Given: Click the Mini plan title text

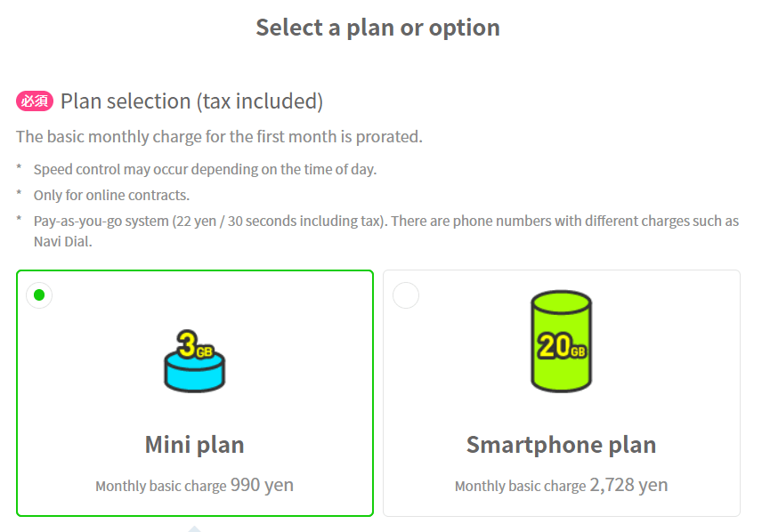Looking at the screenshot, I should coord(194,444).
